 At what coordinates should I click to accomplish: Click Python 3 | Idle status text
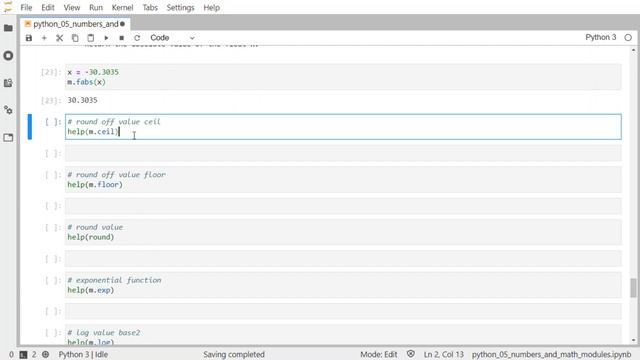pyautogui.click(x=83, y=354)
